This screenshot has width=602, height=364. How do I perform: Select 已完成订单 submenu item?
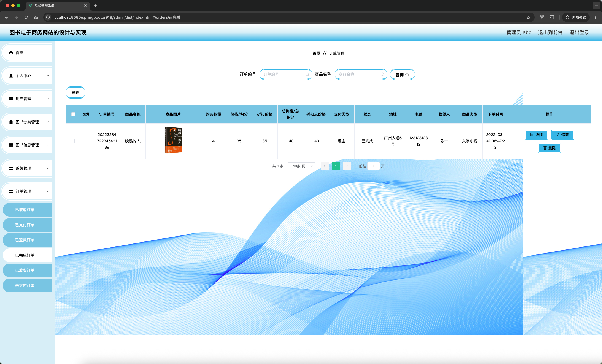[28, 255]
